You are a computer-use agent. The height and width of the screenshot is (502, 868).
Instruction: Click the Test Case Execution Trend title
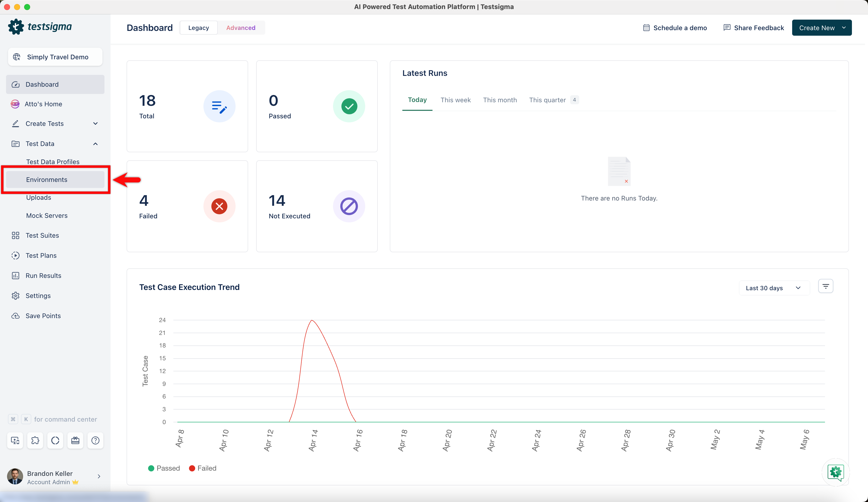[189, 287]
